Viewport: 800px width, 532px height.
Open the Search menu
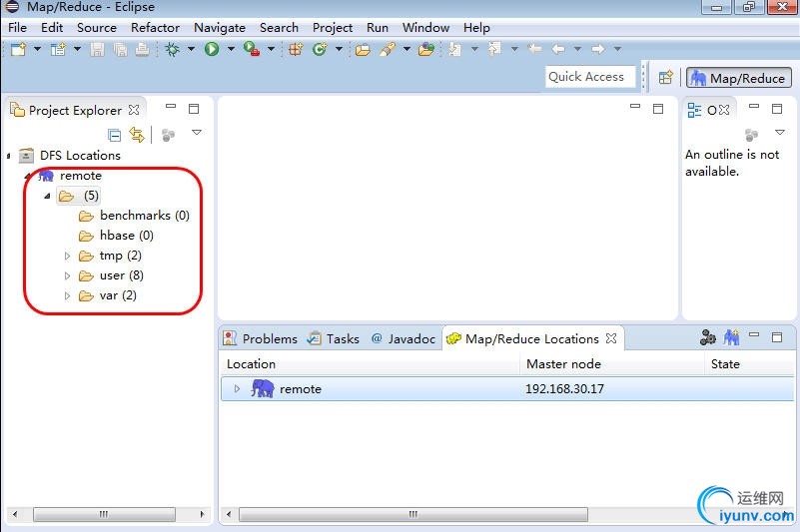pos(279,28)
